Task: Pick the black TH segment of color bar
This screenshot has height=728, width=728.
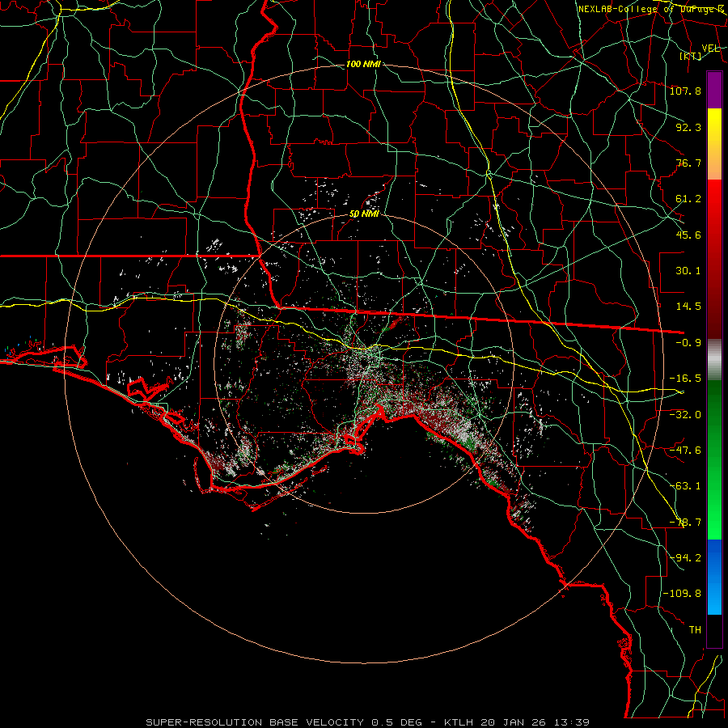Action: click(x=714, y=630)
